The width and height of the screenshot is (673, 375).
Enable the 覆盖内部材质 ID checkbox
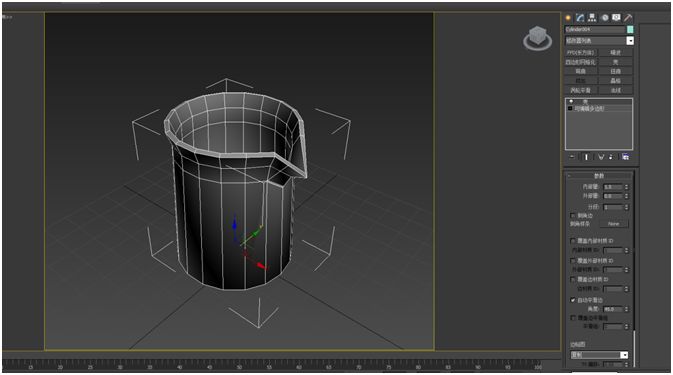pos(573,241)
